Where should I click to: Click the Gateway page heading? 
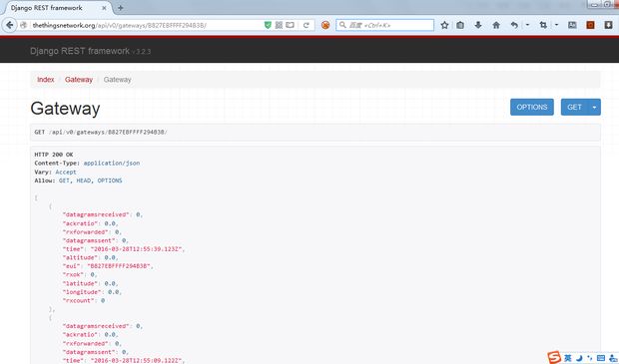[x=65, y=108]
